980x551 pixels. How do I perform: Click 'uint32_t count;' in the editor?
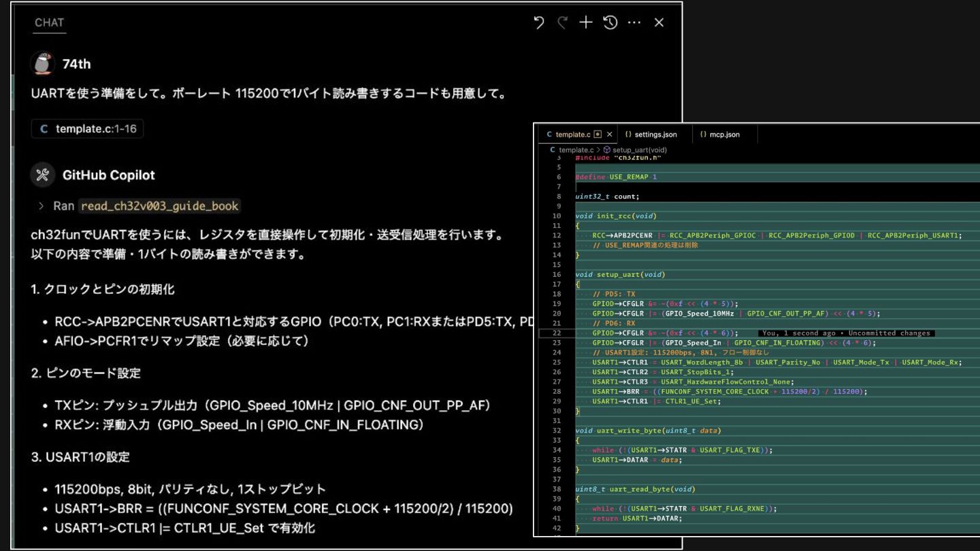point(607,197)
